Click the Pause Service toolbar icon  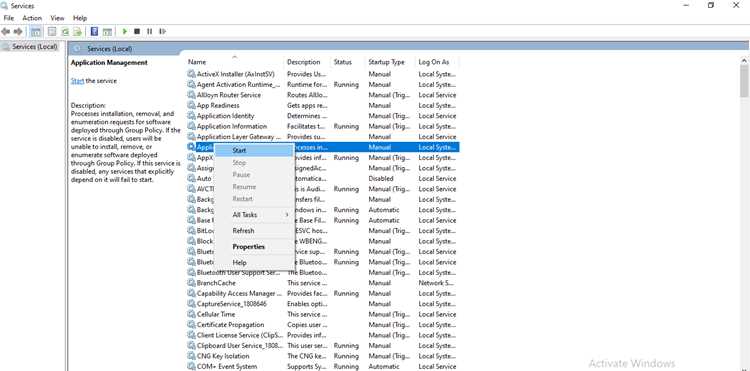(149, 31)
